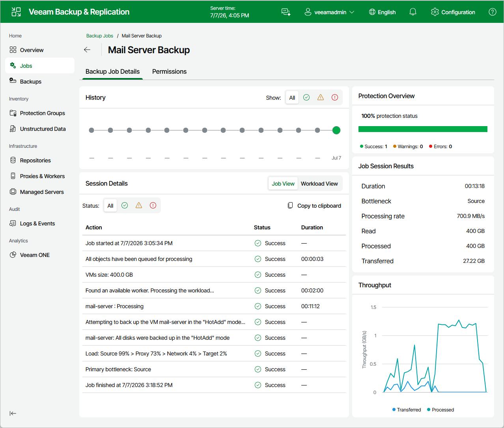This screenshot has height=428, width=504.
Task: Open Protection Groups in the sidebar
Action: [x=40, y=113]
